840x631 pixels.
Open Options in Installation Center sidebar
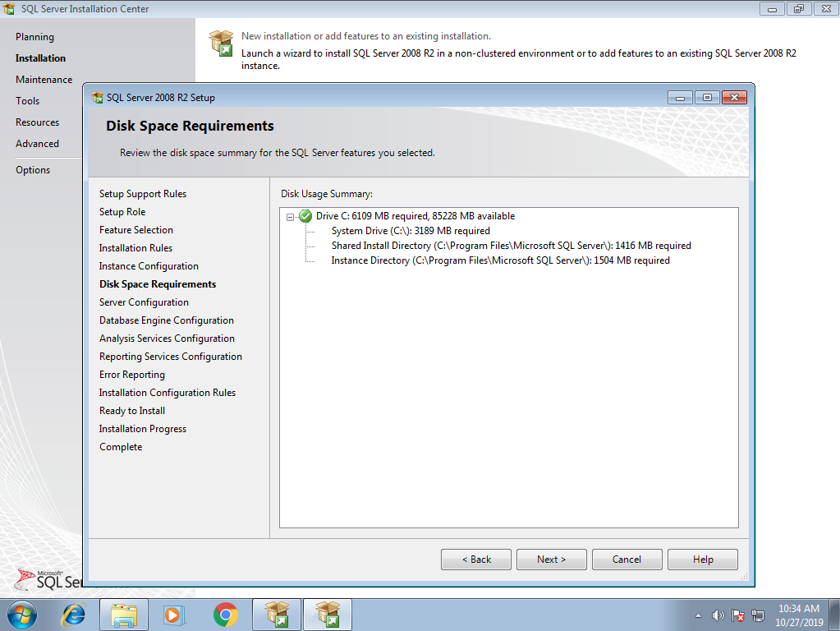point(33,170)
